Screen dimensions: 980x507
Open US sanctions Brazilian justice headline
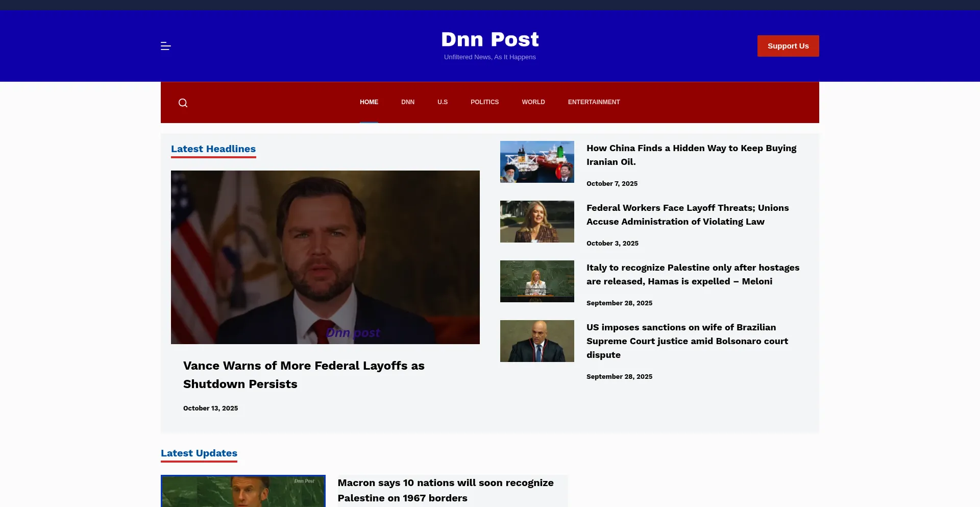pos(687,341)
